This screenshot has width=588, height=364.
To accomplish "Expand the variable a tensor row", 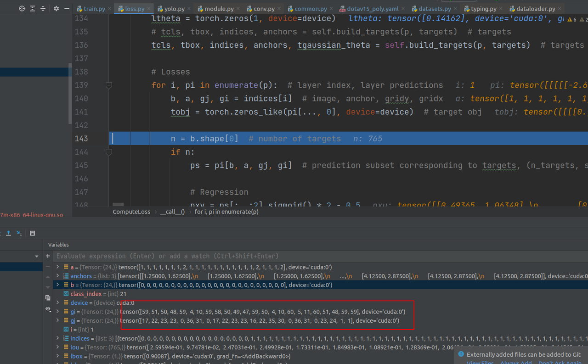I will click(x=57, y=267).
